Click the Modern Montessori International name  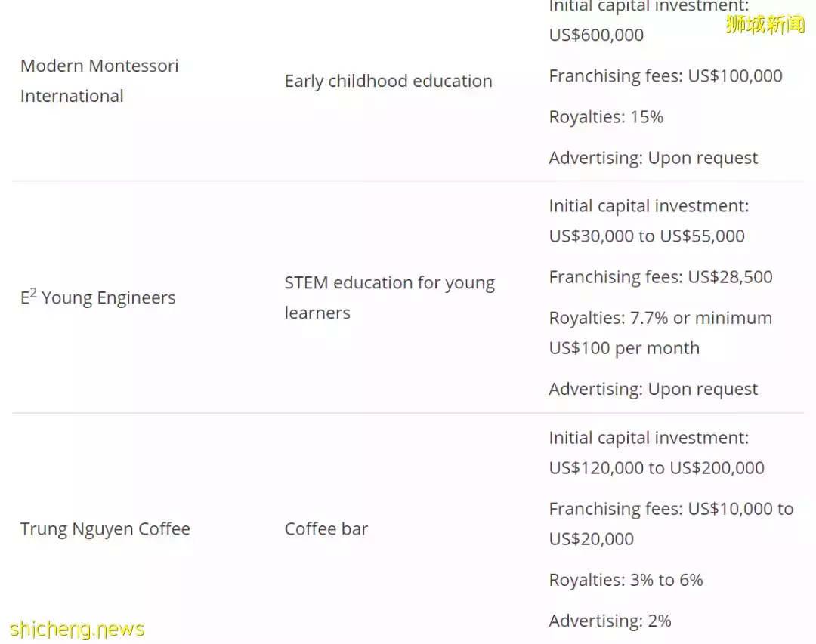pyautogui.click(x=100, y=81)
